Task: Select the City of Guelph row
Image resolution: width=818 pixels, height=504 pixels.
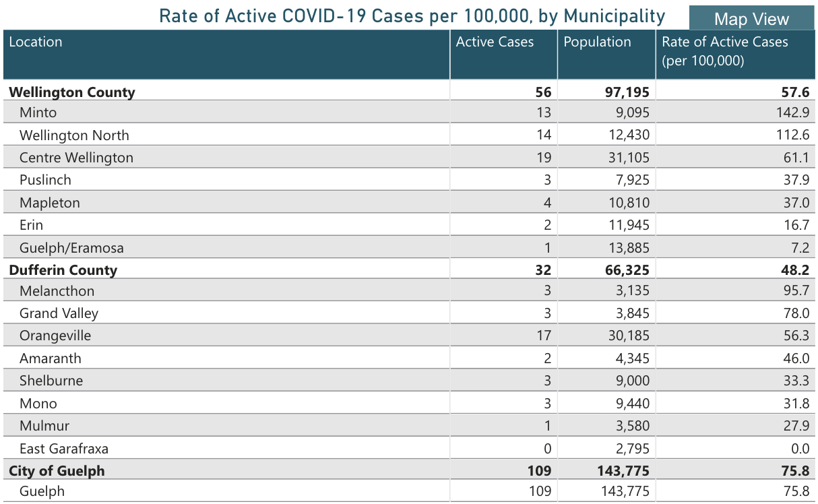Action: (x=57, y=470)
